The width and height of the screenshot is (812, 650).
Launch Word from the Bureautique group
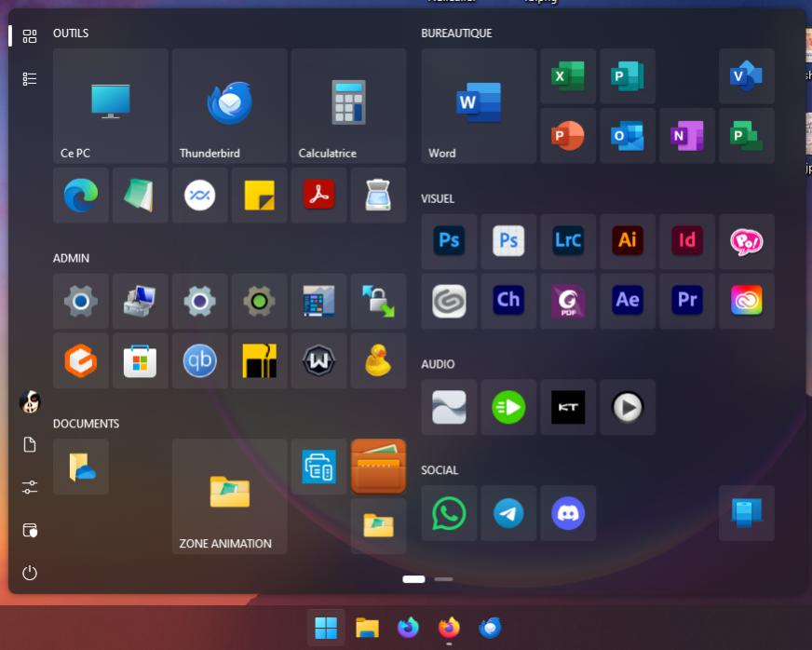point(479,105)
